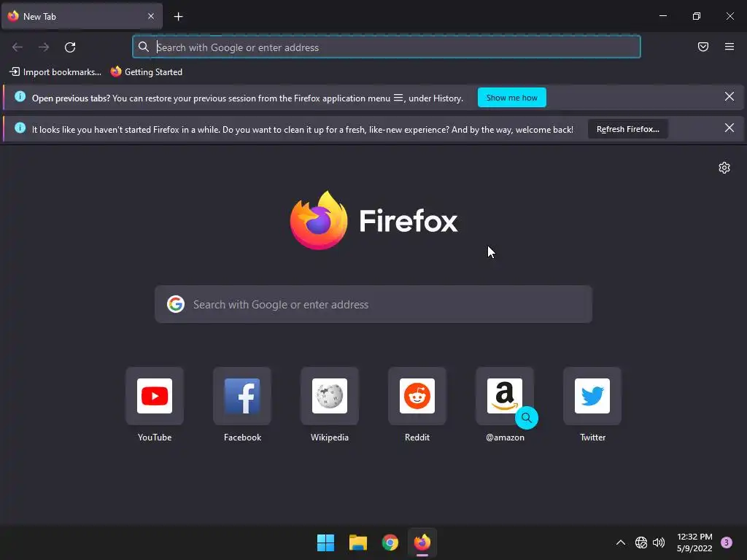Dismiss the Open previous tabs notification
This screenshot has width=747, height=560.
click(729, 97)
